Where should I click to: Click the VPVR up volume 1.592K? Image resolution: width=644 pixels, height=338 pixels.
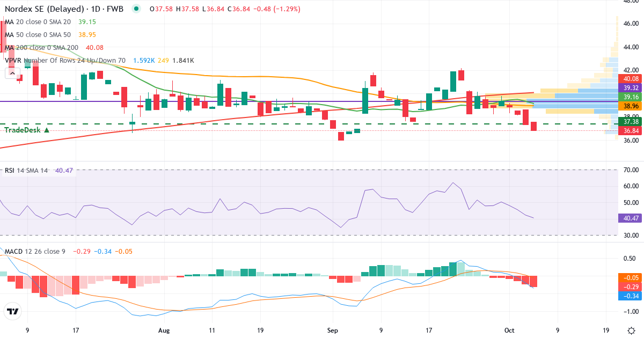click(x=144, y=61)
